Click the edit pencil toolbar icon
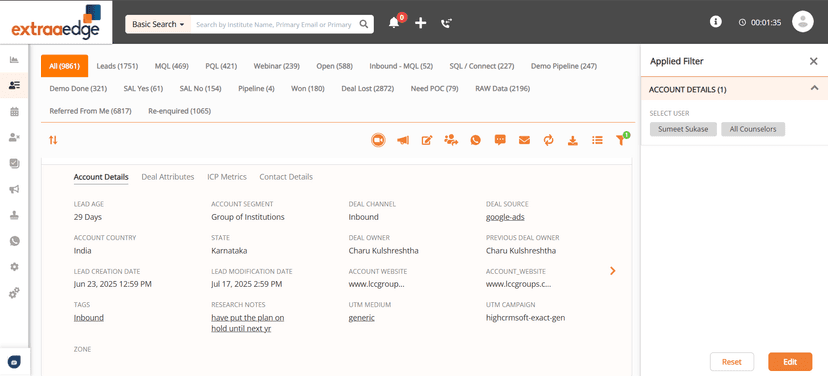 pyautogui.click(x=427, y=140)
